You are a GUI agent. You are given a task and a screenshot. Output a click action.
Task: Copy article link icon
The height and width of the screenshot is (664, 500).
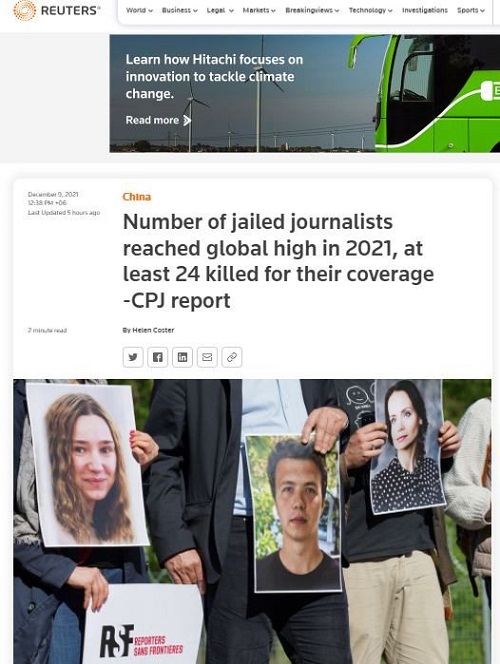(232, 357)
